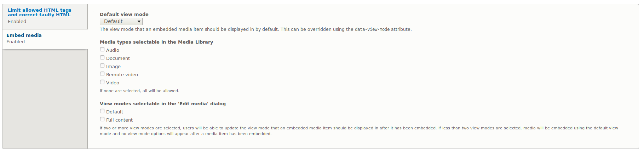Click the "Document" label text
The image size is (644, 151).
pos(118,58)
